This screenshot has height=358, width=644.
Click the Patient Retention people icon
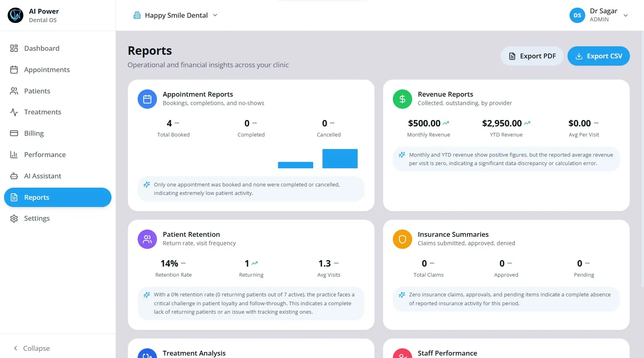[x=147, y=239]
